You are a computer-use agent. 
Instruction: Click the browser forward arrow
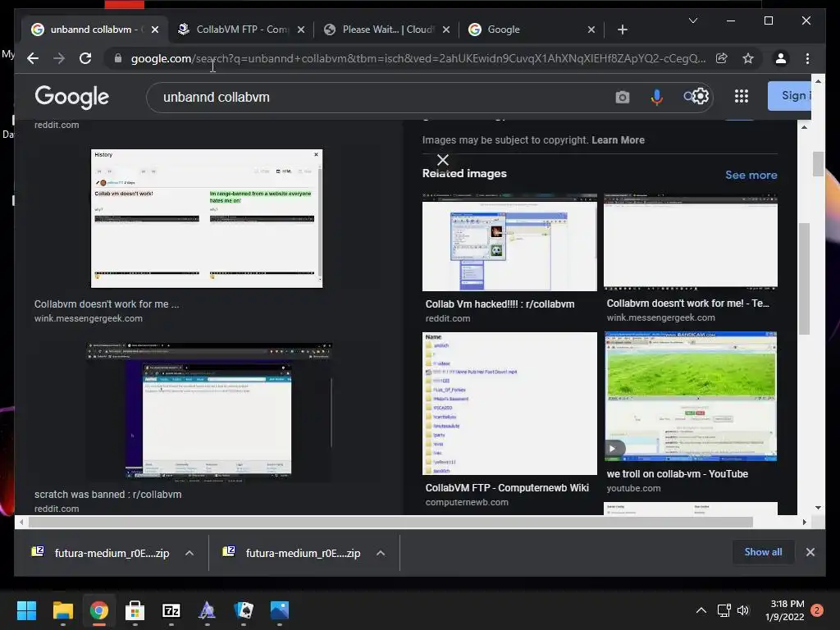click(x=59, y=58)
